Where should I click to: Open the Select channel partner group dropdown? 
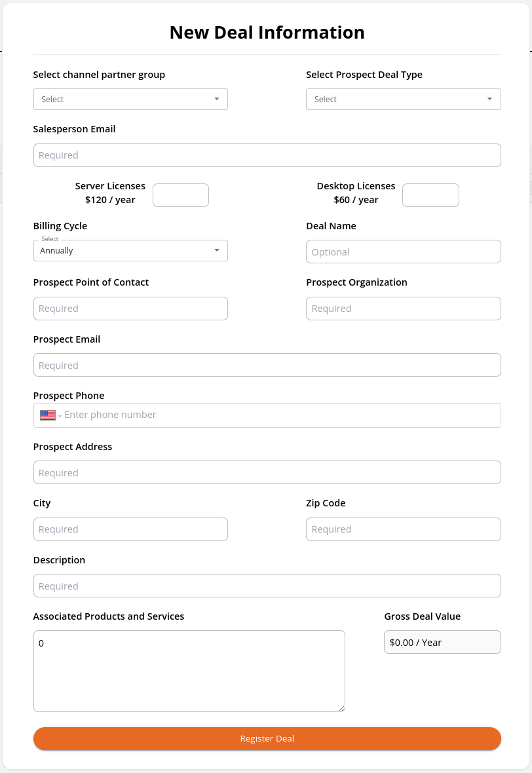(x=130, y=99)
